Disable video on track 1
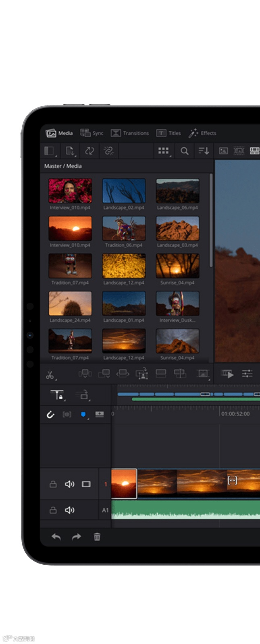260x644 pixels. [x=86, y=484]
